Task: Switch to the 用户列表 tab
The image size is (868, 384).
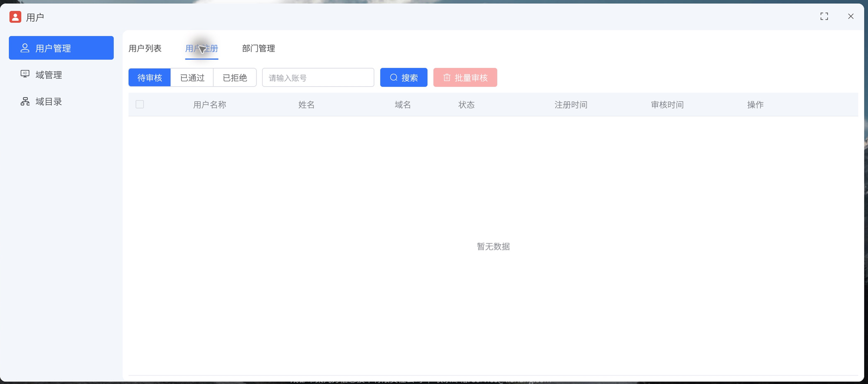Action: coord(145,48)
